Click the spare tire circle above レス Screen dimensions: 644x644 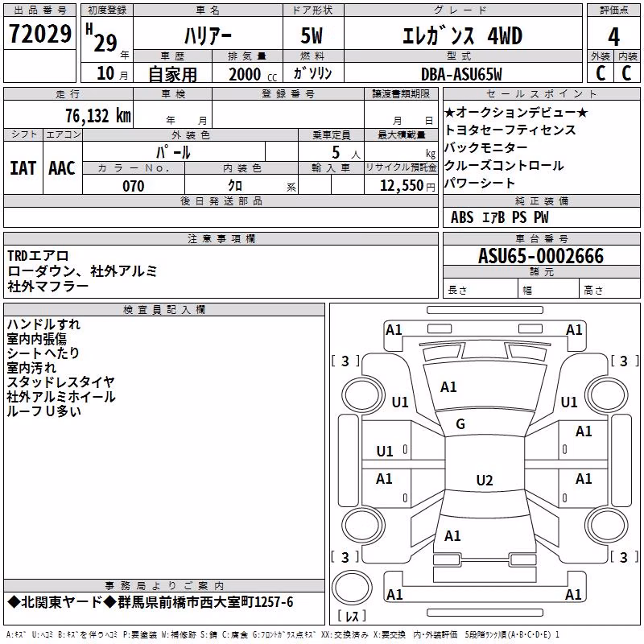pos(352,587)
